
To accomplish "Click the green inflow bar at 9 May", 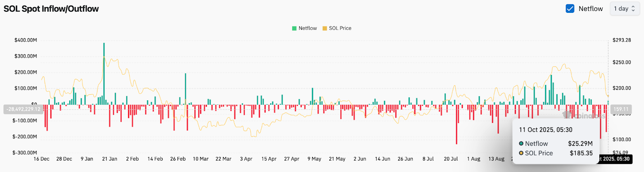I will 312,96.
